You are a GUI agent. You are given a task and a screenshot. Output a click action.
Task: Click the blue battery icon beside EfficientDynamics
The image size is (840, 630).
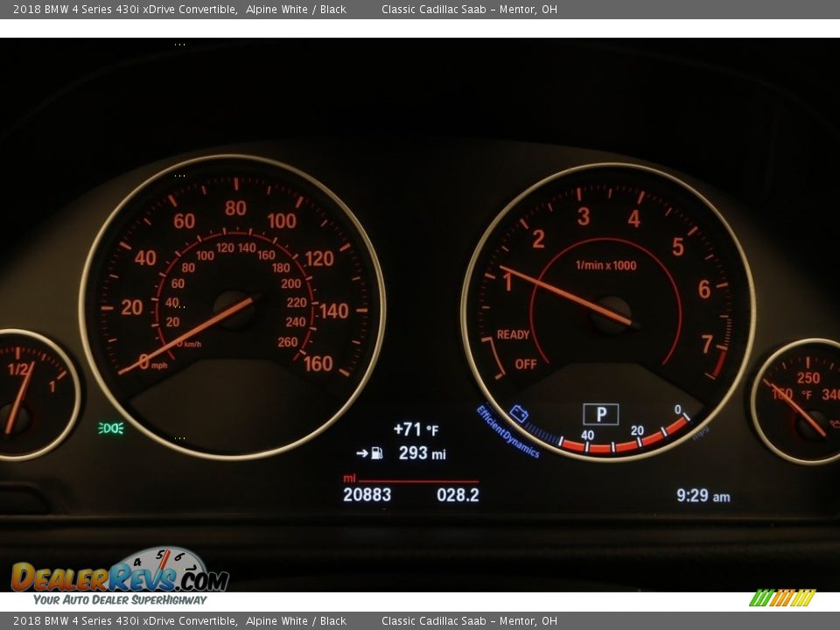[520, 413]
